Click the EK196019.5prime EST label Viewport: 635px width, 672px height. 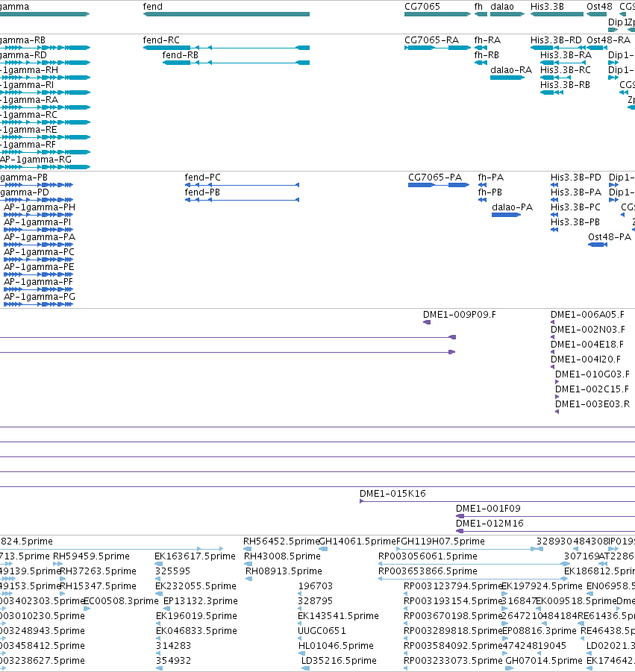(x=196, y=616)
